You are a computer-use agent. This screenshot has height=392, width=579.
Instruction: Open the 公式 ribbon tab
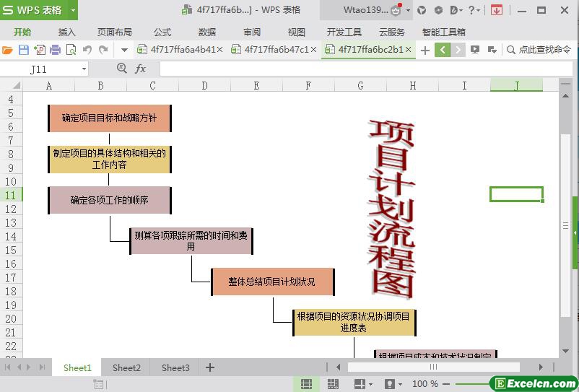tap(162, 32)
